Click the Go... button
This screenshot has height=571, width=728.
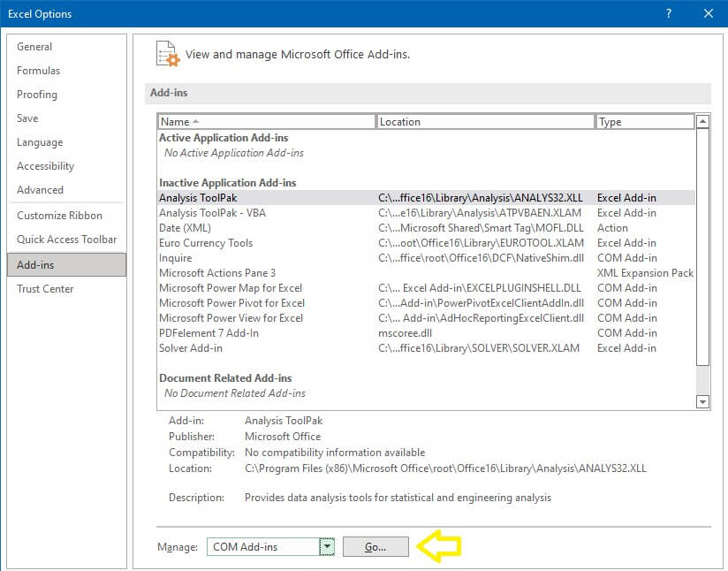pos(375,547)
